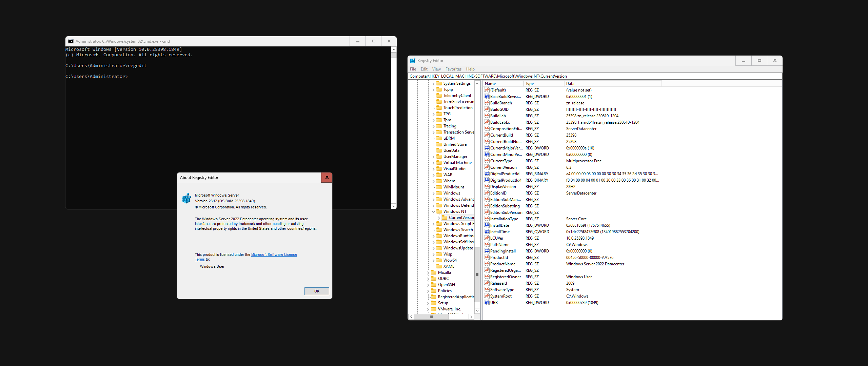
Task: Open the Favorites menu in Registry Editor
Action: click(x=453, y=69)
